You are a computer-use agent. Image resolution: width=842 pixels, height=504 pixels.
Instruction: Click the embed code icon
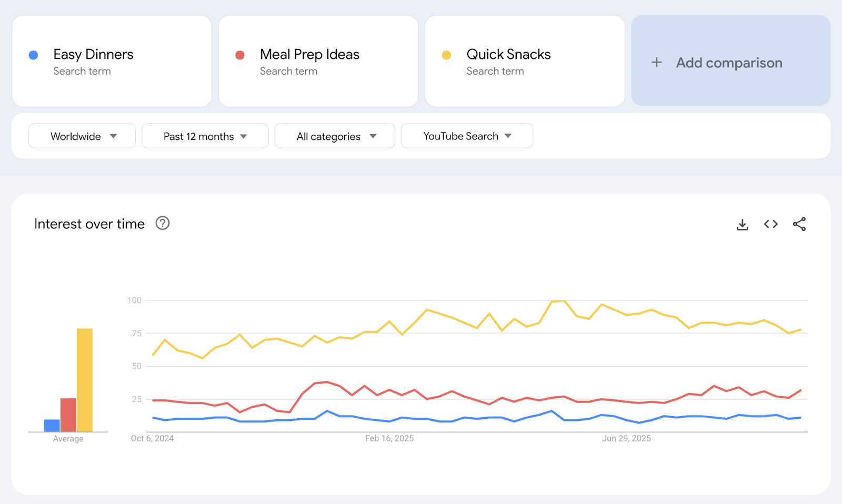[770, 224]
